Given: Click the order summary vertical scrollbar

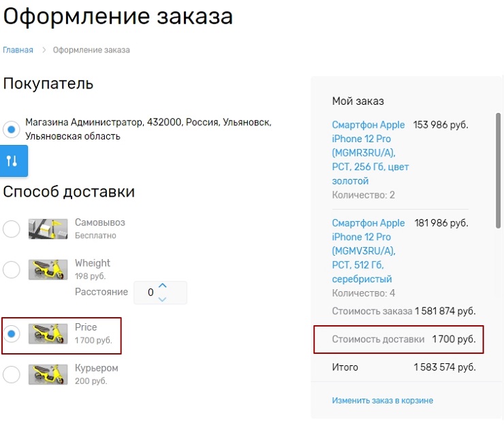Looking at the screenshot, I should coord(498,170).
